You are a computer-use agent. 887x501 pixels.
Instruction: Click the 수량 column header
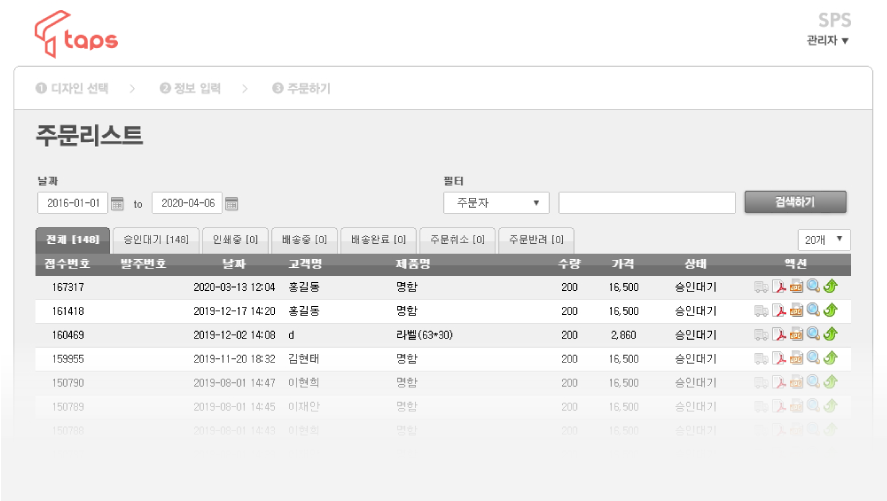(569, 264)
